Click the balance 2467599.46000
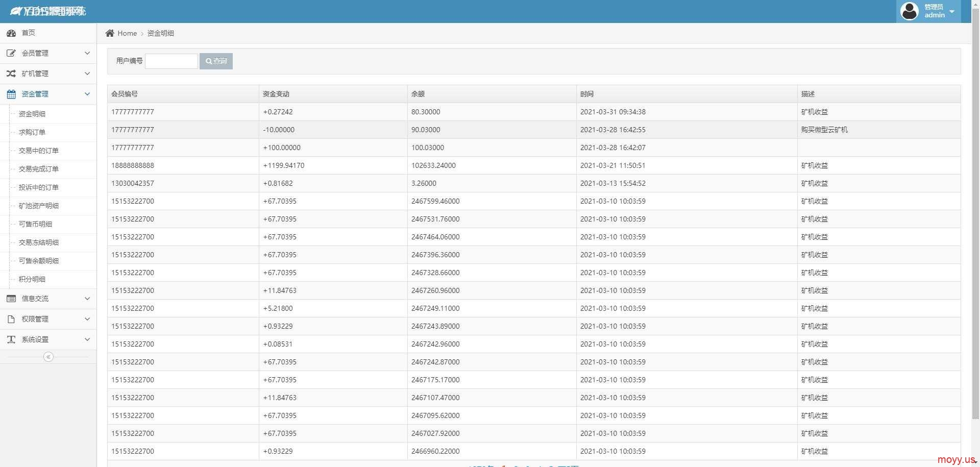This screenshot has width=980, height=467. click(435, 201)
